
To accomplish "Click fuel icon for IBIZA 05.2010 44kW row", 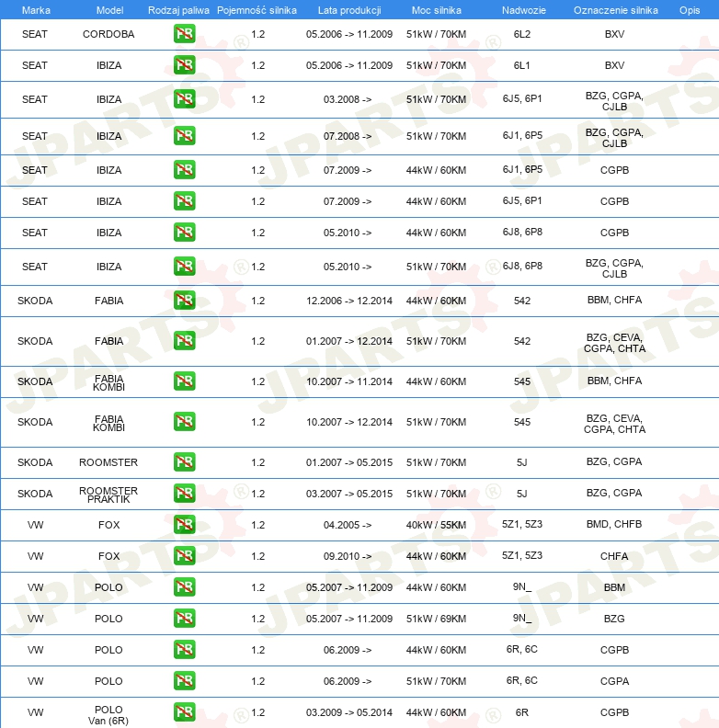I will point(185,233).
